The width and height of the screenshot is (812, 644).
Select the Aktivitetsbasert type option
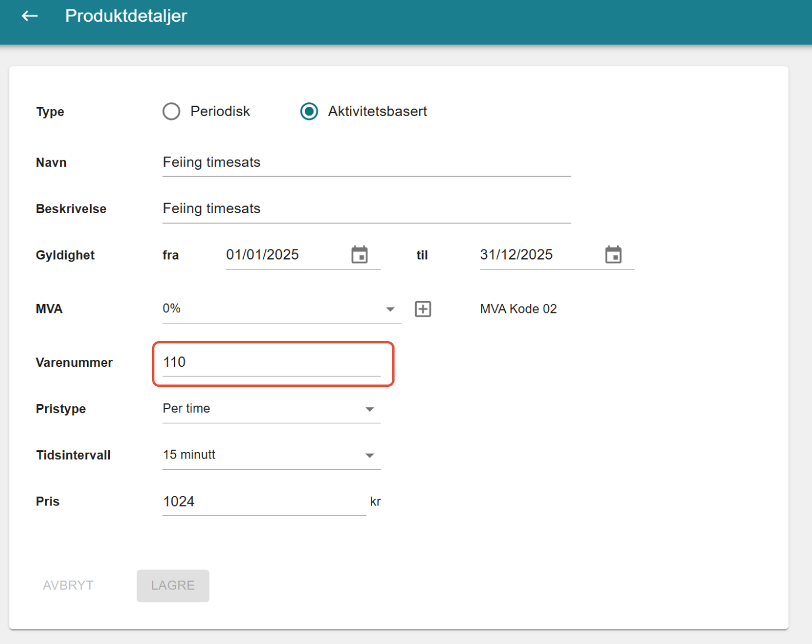pyautogui.click(x=309, y=112)
